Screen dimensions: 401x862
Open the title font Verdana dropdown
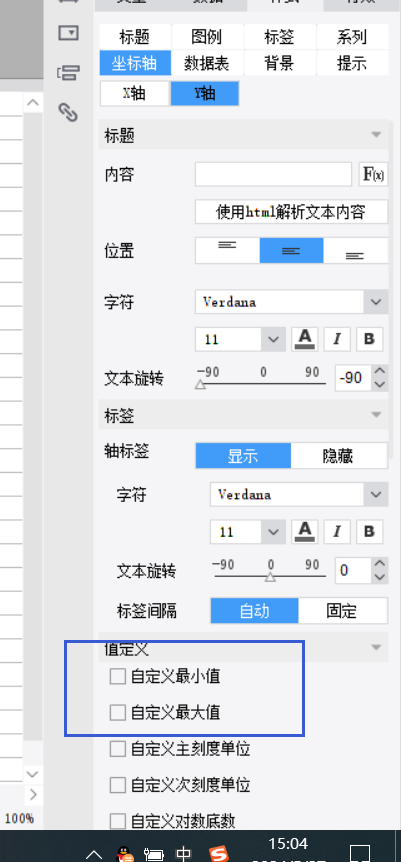pyautogui.click(x=292, y=302)
